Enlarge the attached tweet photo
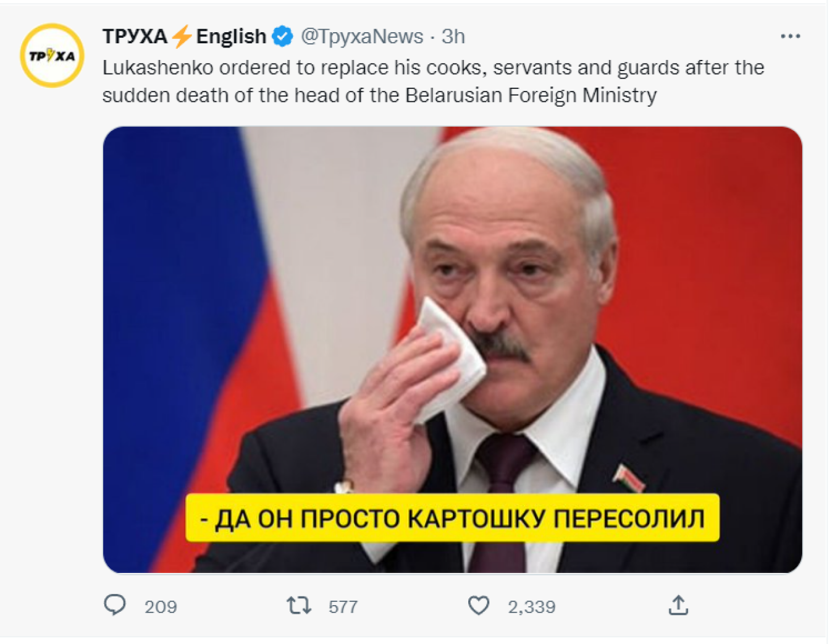 (x=452, y=350)
